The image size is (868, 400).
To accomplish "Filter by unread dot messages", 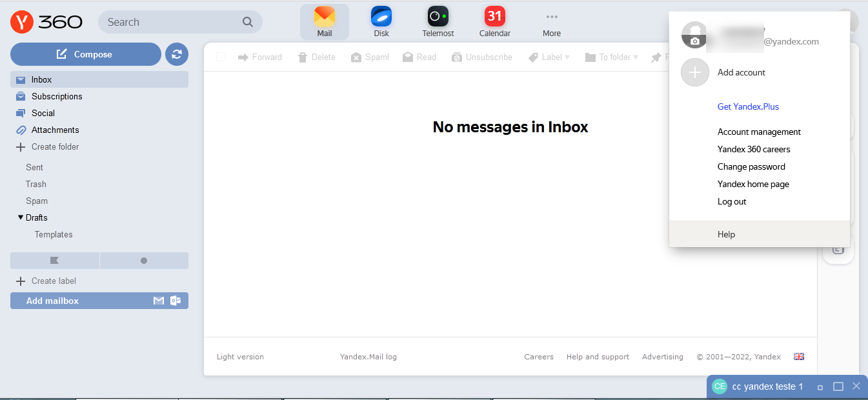I will [144, 261].
